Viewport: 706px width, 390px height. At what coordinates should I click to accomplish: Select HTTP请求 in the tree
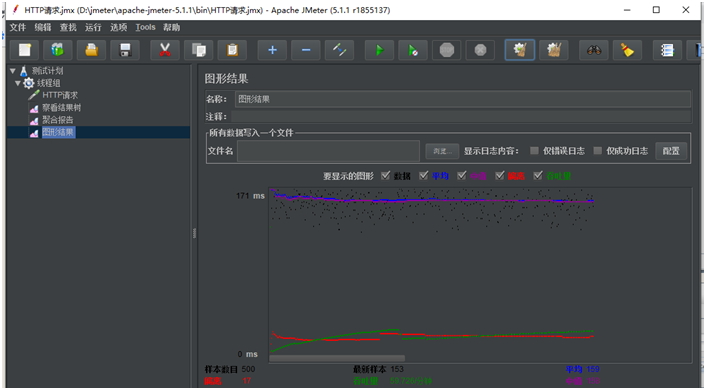tap(60, 95)
